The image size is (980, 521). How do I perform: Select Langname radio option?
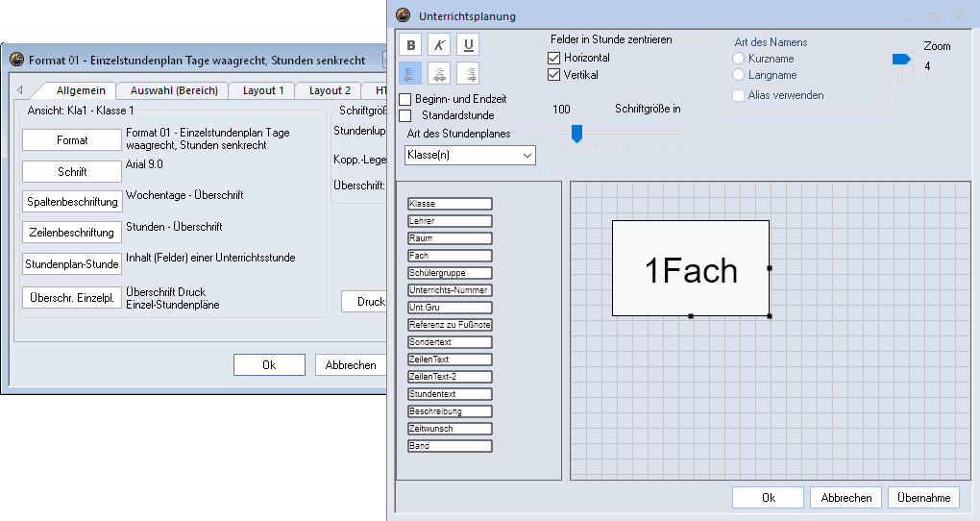tap(738, 75)
